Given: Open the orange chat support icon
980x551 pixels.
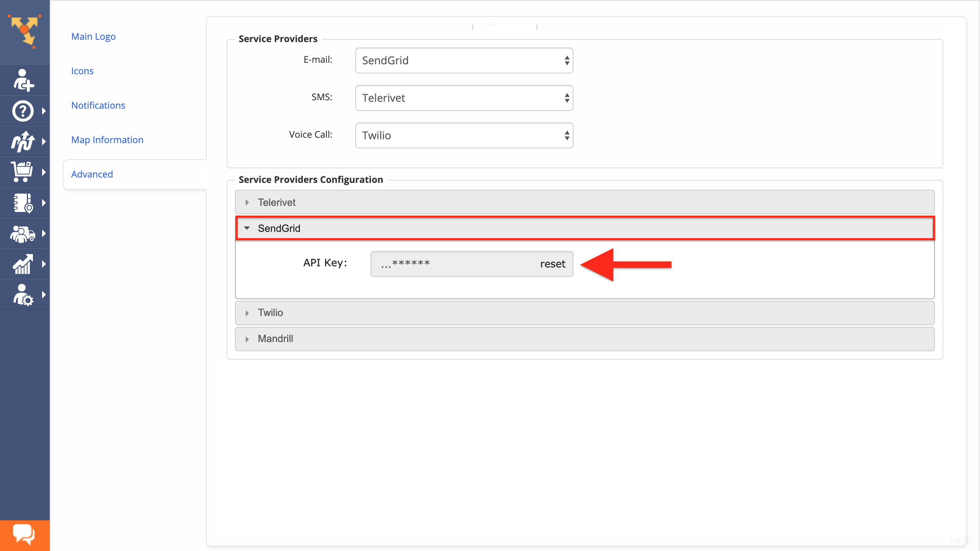Looking at the screenshot, I should (x=24, y=535).
